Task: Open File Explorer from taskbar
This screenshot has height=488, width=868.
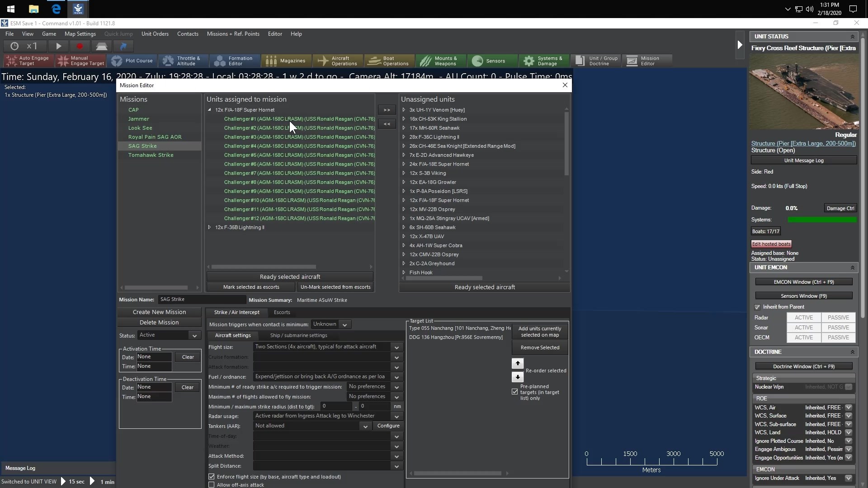Action: click(x=33, y=9)
